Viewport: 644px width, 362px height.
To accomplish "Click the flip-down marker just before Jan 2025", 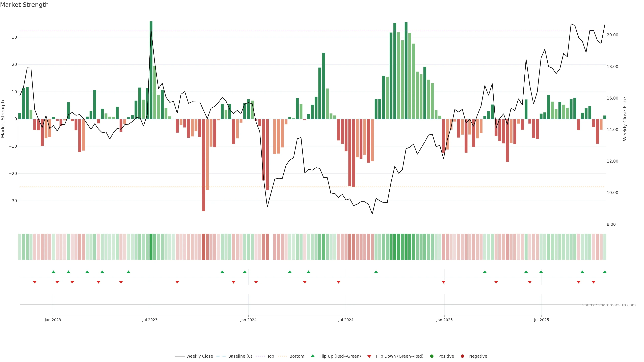I will tap(443, 282).
